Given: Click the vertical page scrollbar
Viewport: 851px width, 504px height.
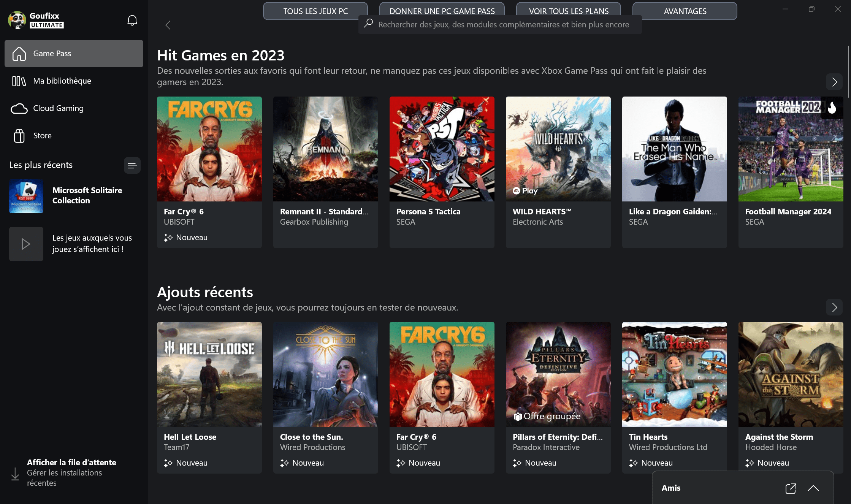Looking at the screenshot, I should coord(849,72).
